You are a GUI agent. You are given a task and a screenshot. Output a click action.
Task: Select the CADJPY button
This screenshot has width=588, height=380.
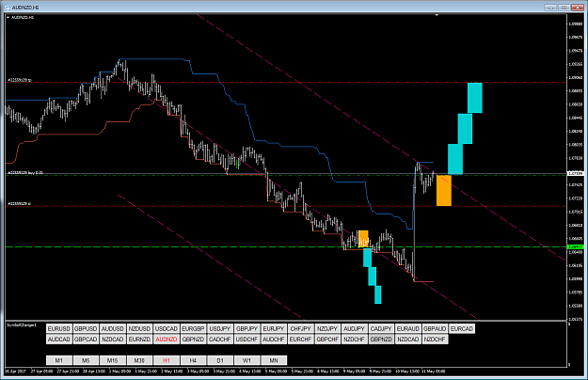tap(381, 328)
